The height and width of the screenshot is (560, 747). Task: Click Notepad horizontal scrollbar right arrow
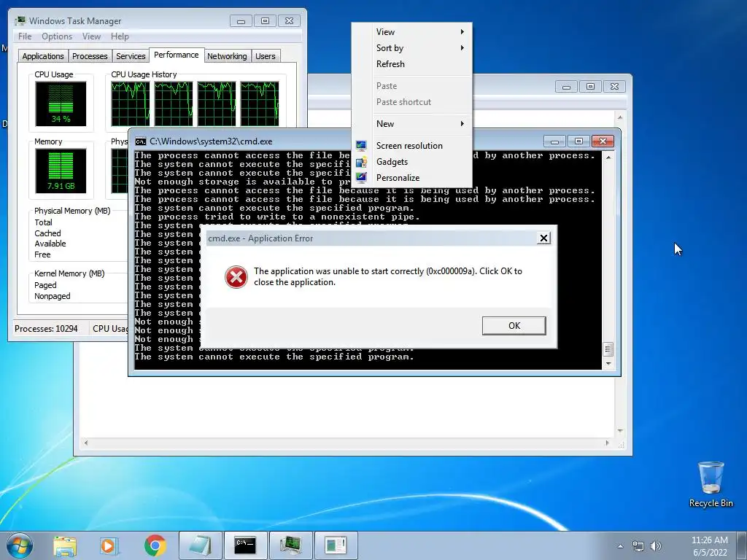608,443
